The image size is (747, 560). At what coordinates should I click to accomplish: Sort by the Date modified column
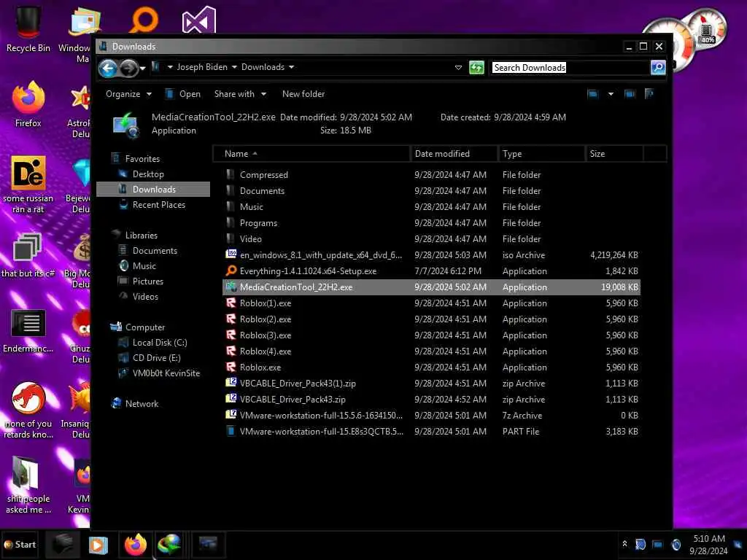point(454,154)
